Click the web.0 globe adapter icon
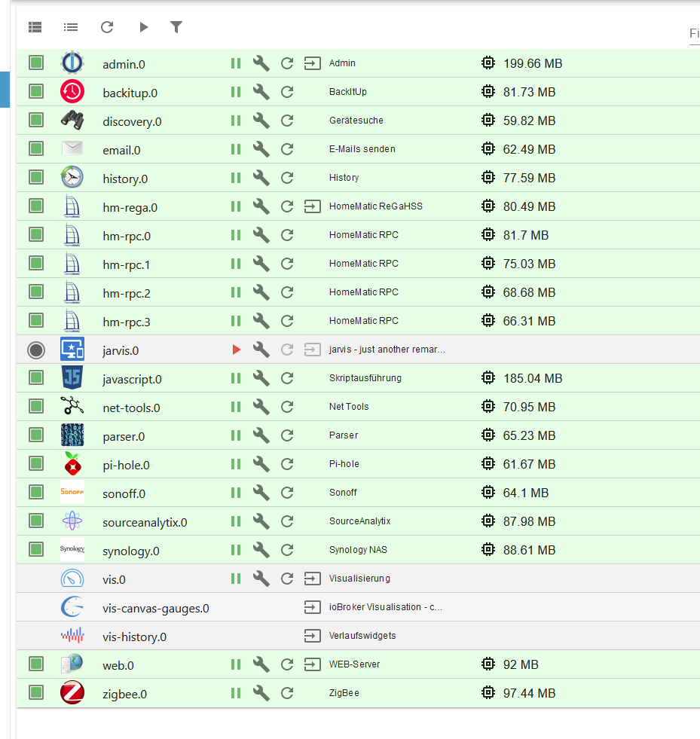The width and height of the screenshot is (700, 739). [72, 664]
